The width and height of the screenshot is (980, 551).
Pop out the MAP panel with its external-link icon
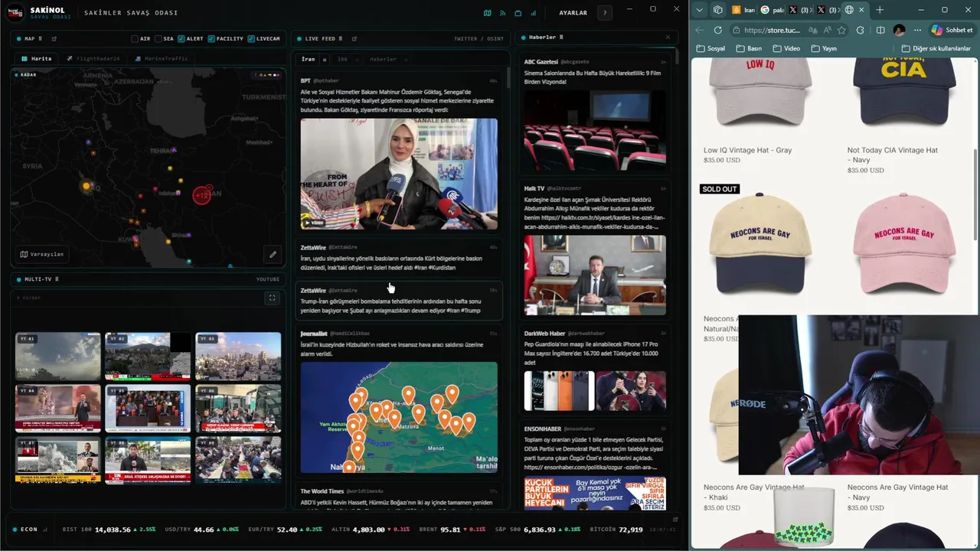[x=54, y=38]
